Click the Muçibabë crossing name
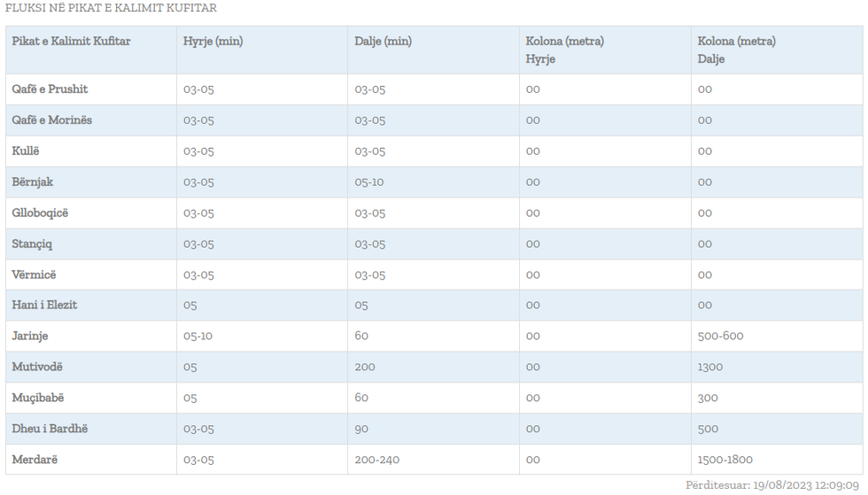The image size is (868, 495). point(38,398)
